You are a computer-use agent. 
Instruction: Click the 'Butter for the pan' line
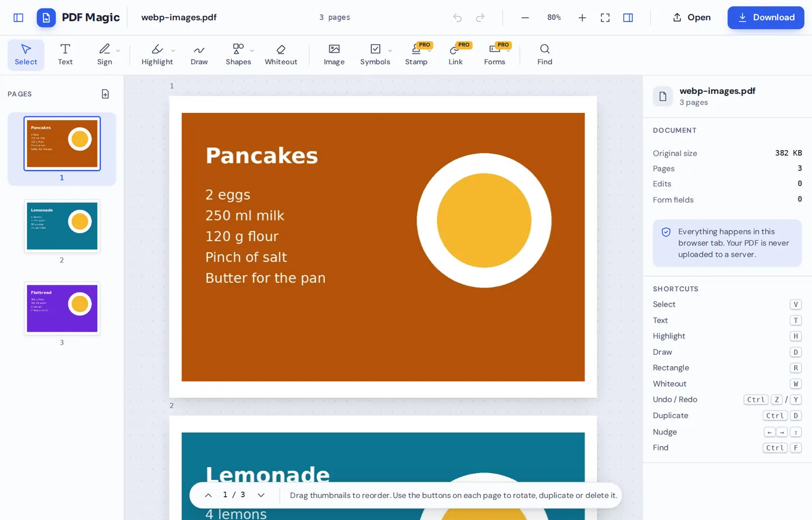[x=265, y=278]
